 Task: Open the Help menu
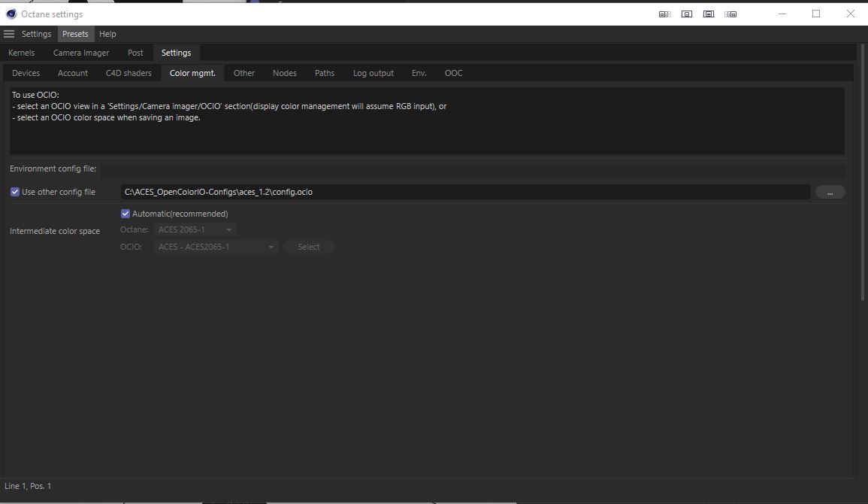coord(107,34)
